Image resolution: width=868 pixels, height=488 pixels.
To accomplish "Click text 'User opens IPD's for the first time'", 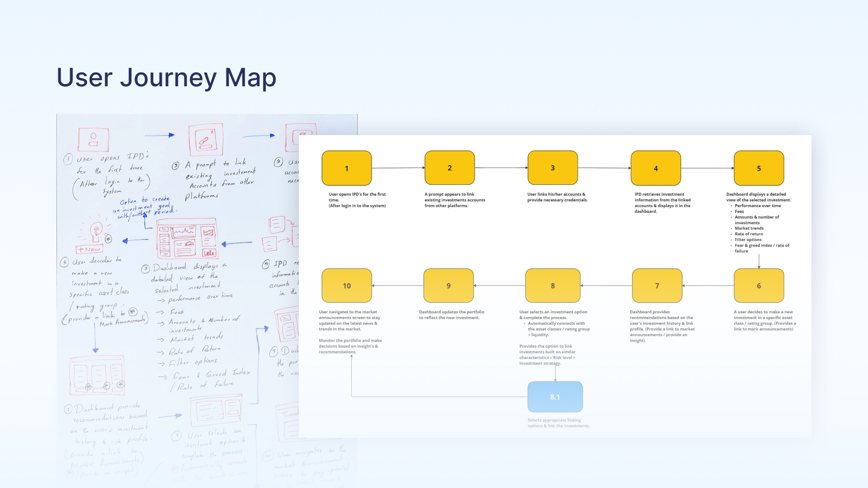I will point(357,197).
